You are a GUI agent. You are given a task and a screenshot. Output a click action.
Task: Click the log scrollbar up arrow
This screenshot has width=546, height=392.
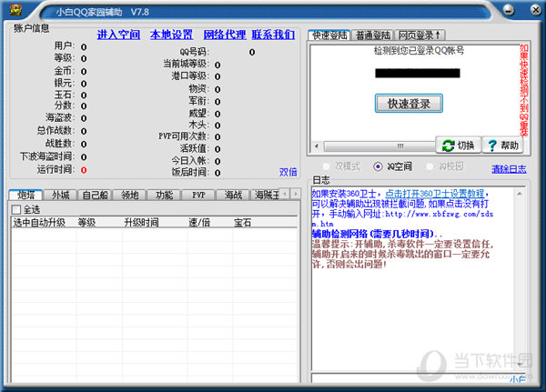[x=520, y=194]
